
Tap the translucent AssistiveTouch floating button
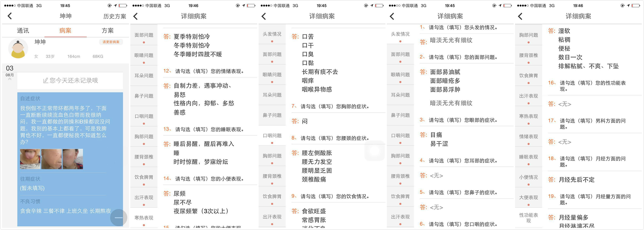click(x=374, y=150)
